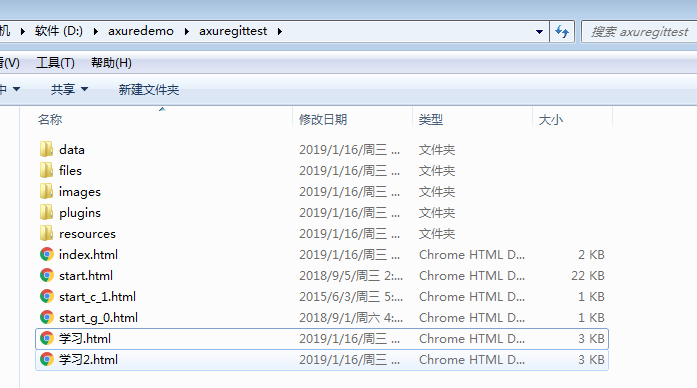Navigate to 软件 (D:) in breadcrumb
The width and height of the screenshot is (697, 388).
tap(59, 31)
